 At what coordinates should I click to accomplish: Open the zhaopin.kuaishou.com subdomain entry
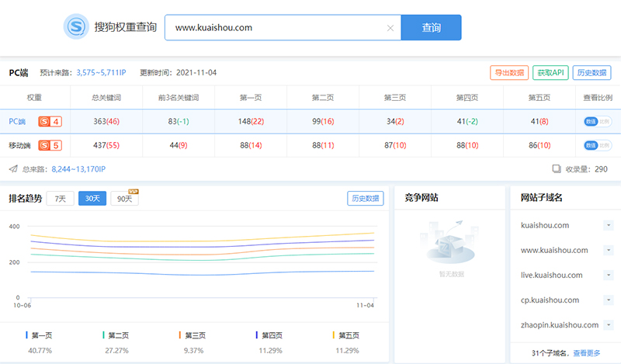tap(560, 325)
